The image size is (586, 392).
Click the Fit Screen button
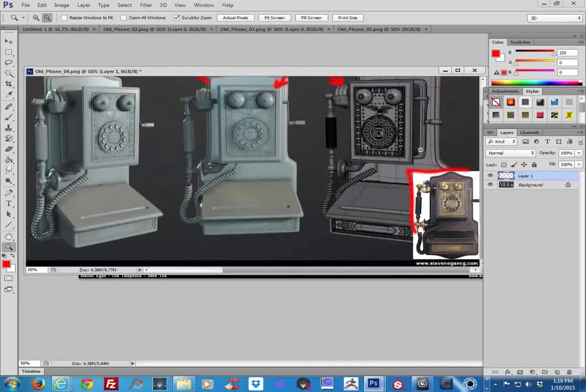tap(274, 18)
